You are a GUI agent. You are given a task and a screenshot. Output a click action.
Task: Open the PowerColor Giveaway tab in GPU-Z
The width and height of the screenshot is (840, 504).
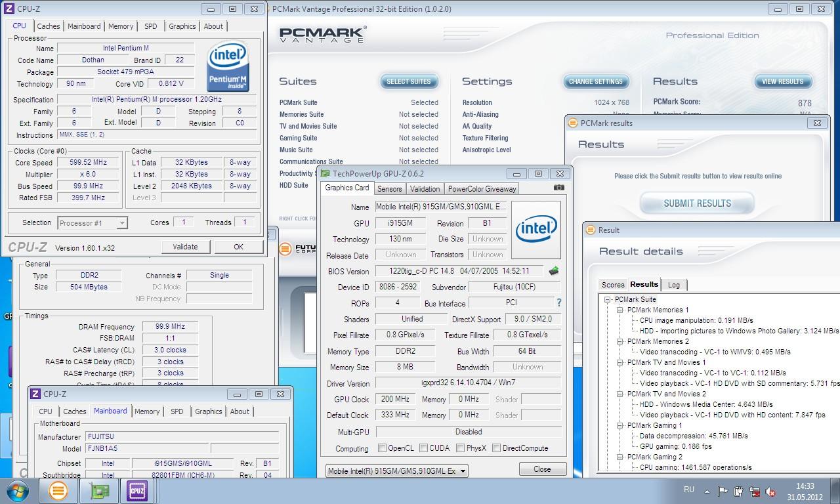click(482, 188)
